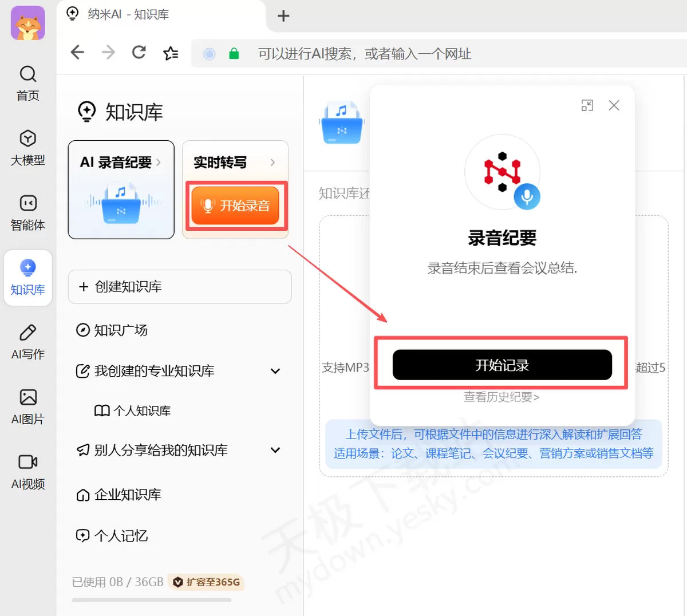This screenshot has width=687, height=616.
Task: Click 扩容至365G upgrade badge
Action: [x=207, y=582]
